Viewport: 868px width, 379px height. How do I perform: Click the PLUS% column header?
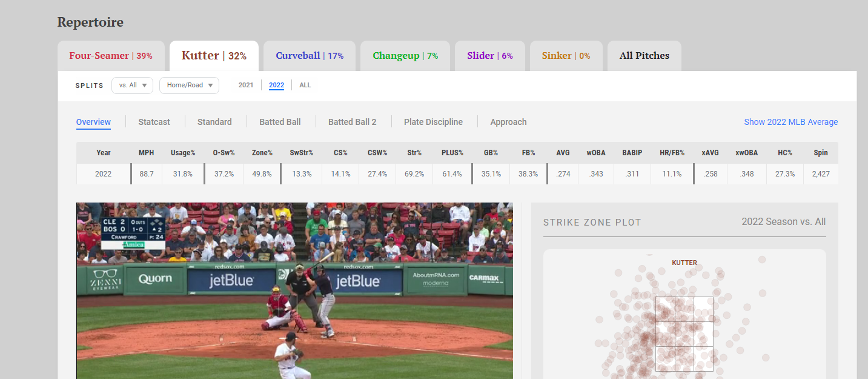click(x=452, y=153)
